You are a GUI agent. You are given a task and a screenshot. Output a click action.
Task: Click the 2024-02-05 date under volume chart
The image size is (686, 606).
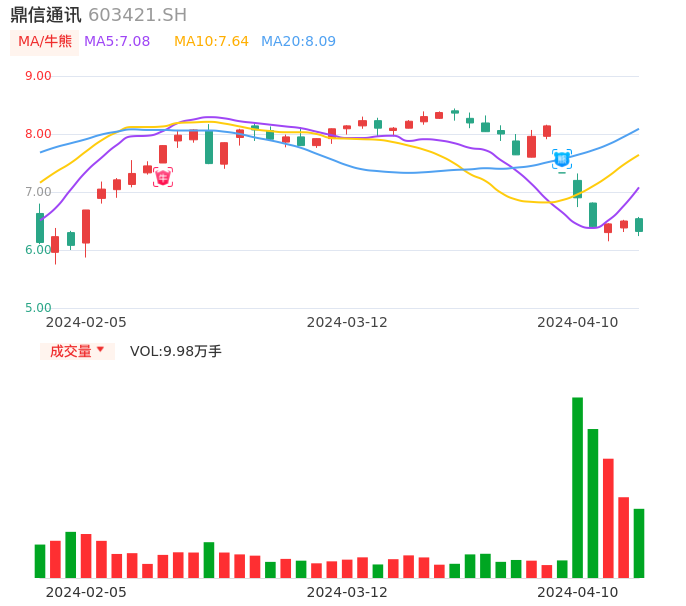[x=86, y=592]
